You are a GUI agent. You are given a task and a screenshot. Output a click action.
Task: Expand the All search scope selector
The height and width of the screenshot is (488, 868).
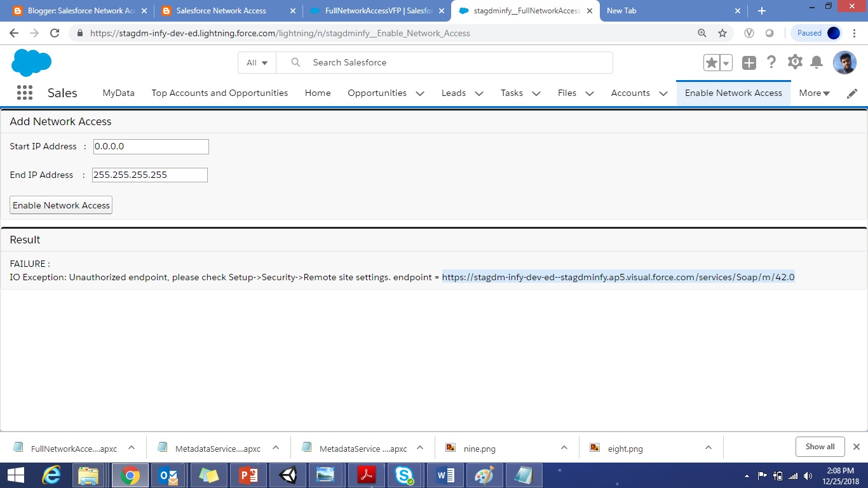(256, 62)
